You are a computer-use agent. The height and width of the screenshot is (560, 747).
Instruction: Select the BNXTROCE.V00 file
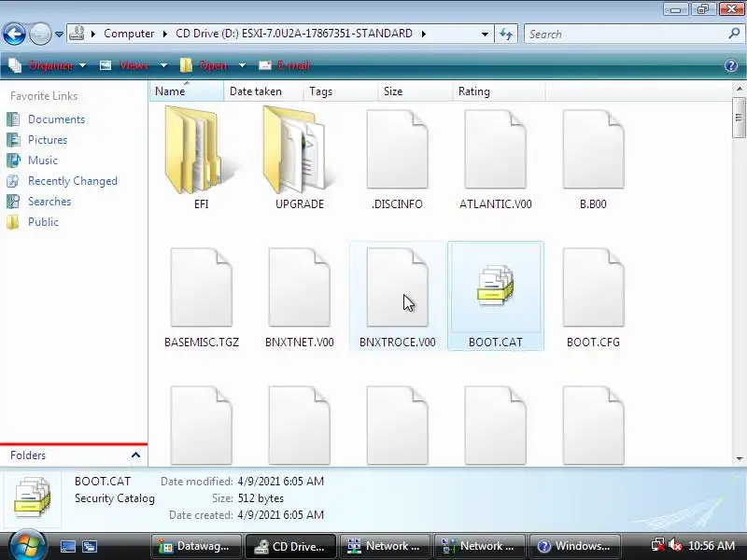coord(398,298)
